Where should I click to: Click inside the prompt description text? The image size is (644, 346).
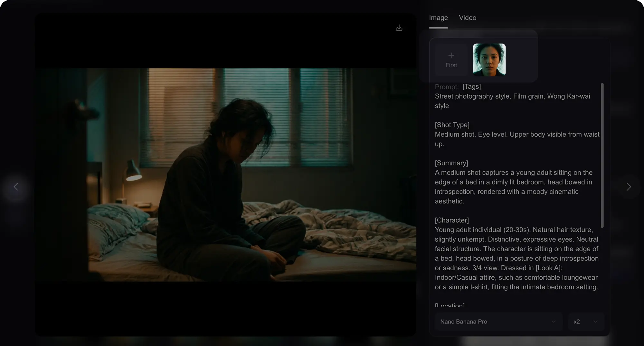point(515,186)
